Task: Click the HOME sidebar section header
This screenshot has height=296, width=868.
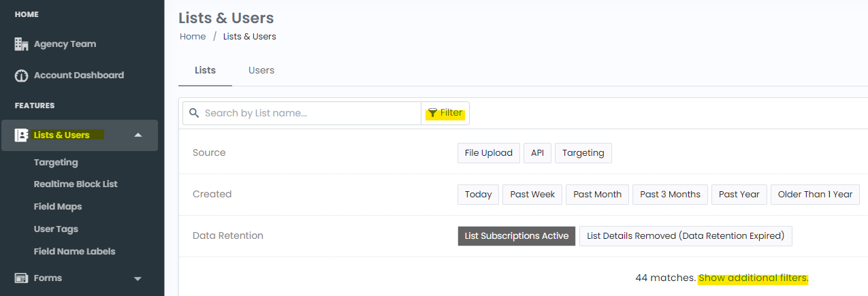Action: (x=27, y=14)
